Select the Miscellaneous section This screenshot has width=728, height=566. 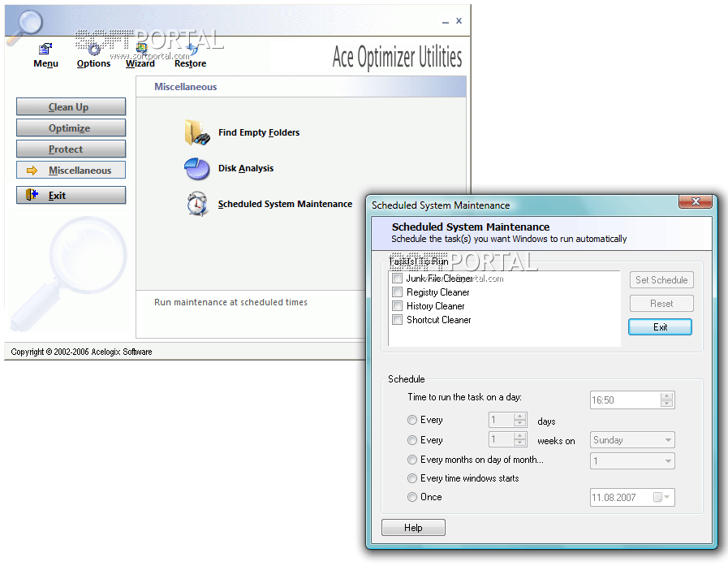tap(71, 171)
